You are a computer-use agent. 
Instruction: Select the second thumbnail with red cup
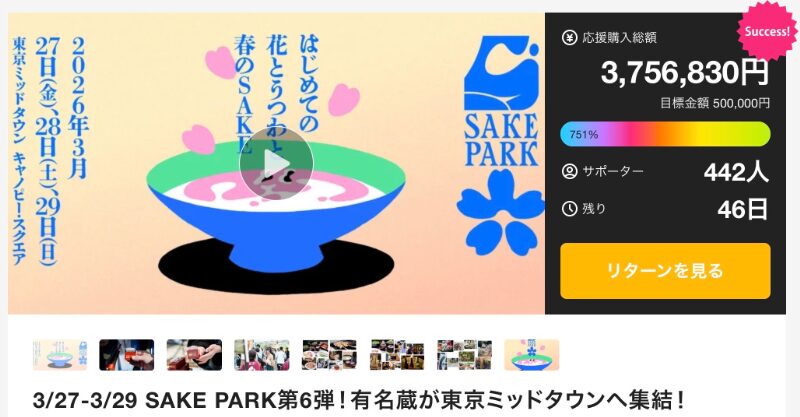[x=127, y=355]
